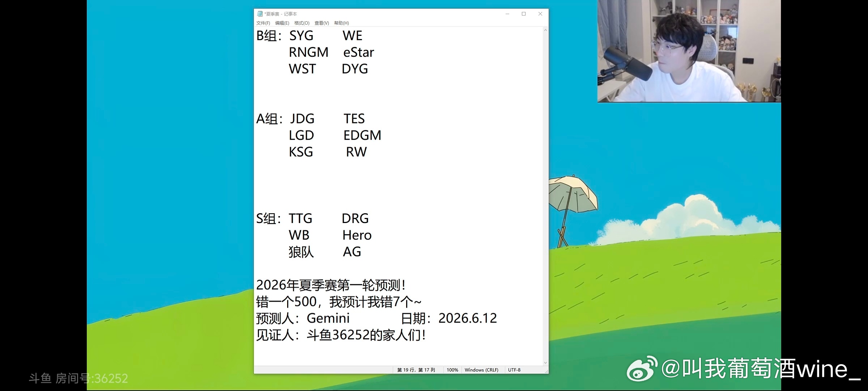Open the 查看(V) menu

pyautogui.click(x=322, y=23)
